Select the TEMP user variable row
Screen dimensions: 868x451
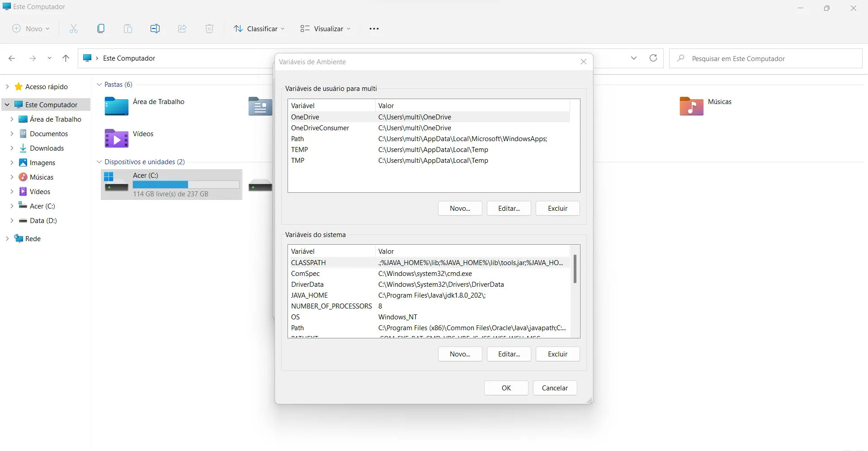429,149
